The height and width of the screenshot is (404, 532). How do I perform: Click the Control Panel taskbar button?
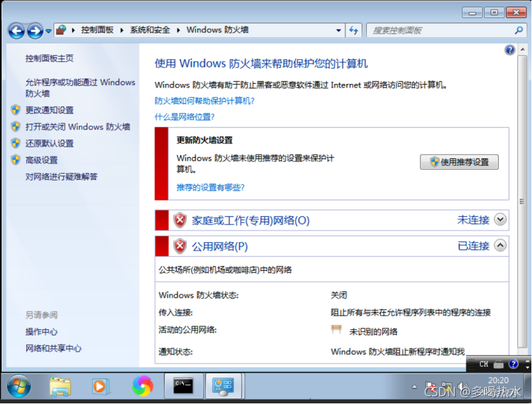(223, 386)
